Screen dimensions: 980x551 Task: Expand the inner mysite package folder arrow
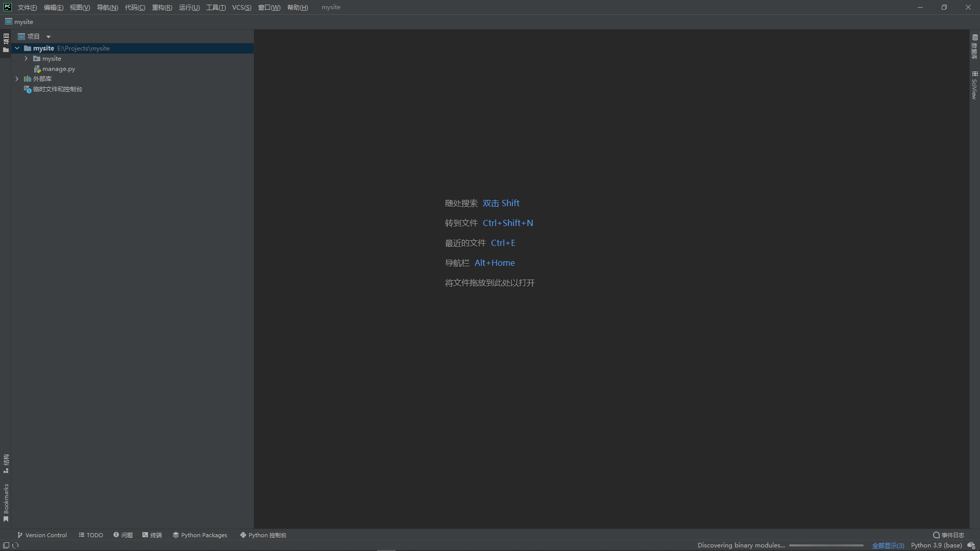[26, 58]
